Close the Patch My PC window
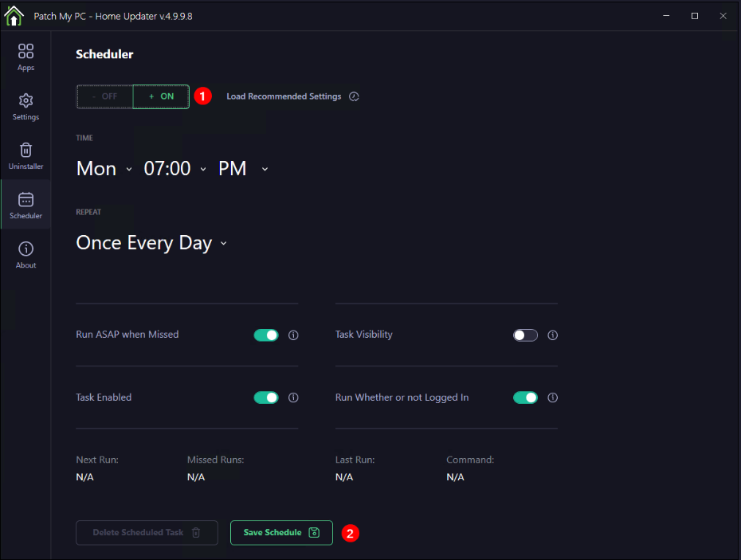Viewport: 741px width, 560px height. pos(723,16)
